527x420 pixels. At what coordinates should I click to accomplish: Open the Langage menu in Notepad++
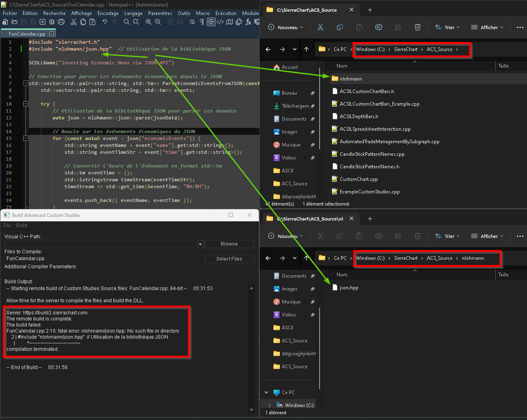pyautogui.click(x=133, y=13)
